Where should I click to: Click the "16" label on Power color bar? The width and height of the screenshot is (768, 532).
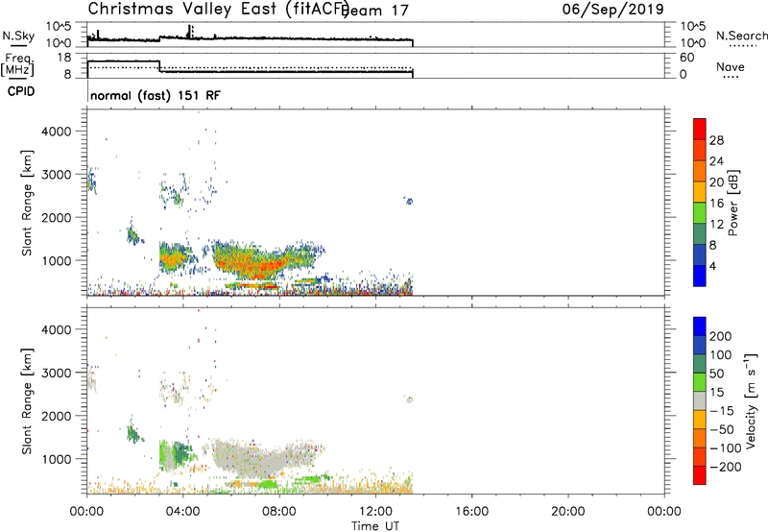[x=716, y=204]
